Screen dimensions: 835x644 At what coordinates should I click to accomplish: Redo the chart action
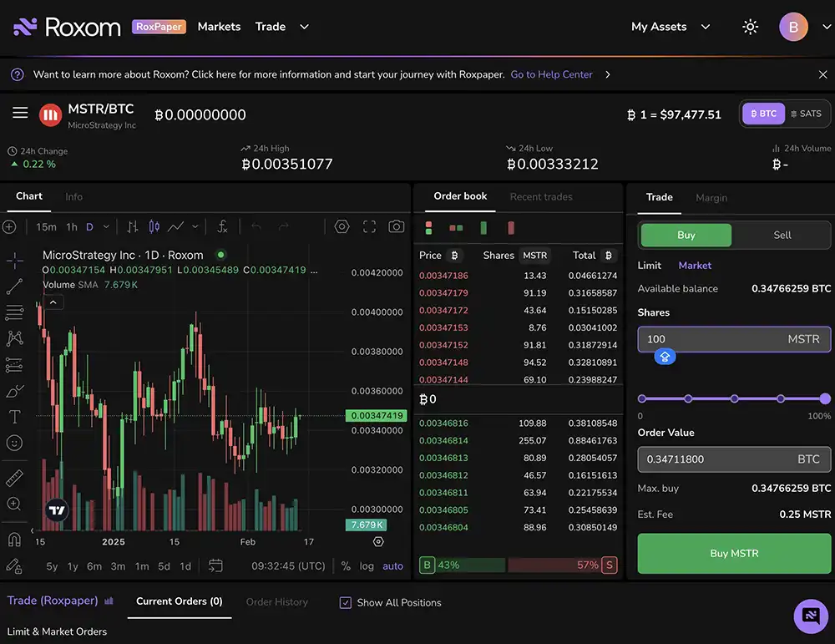pyautogui.click(x=283, y=227)
